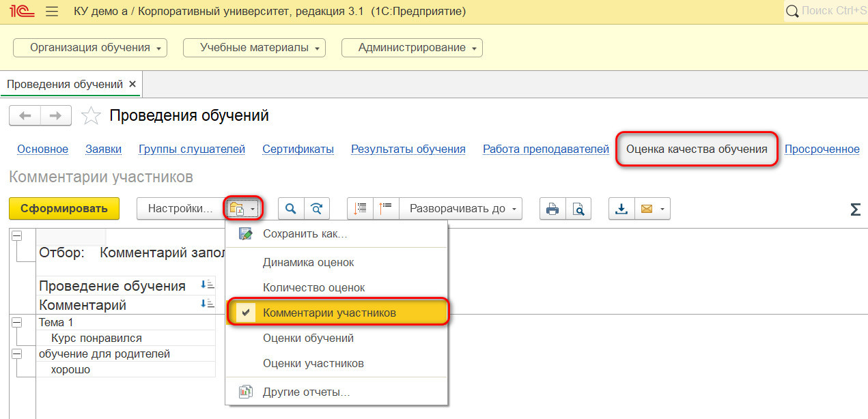Open the Результаты обучения link
This screenshot has width=868, height=419.
408,149
